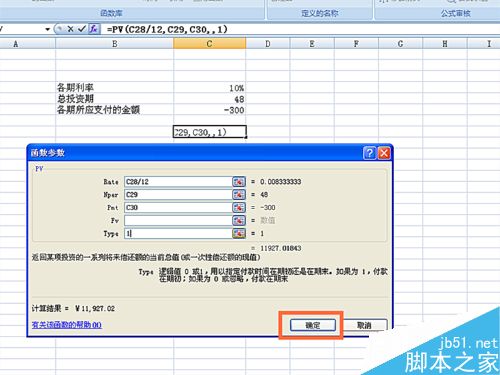
Task: Collapse dialog via the Pmt range selector icon
Action: (239, 208)
